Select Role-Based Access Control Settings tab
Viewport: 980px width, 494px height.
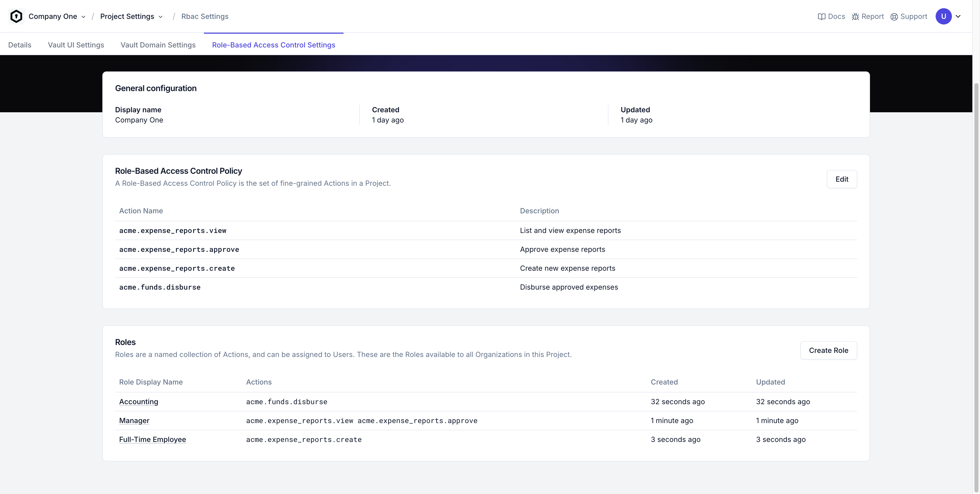274,45
